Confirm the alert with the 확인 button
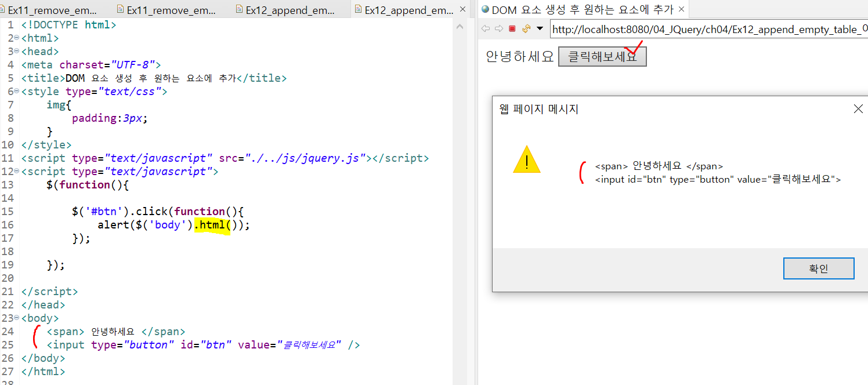 coord(819,268)
